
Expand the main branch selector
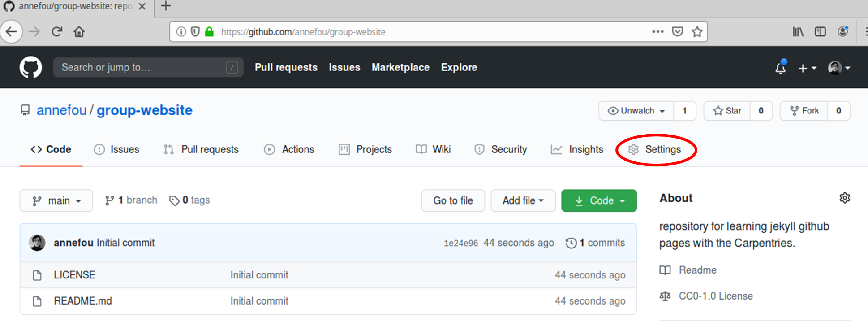pos(56,200)
